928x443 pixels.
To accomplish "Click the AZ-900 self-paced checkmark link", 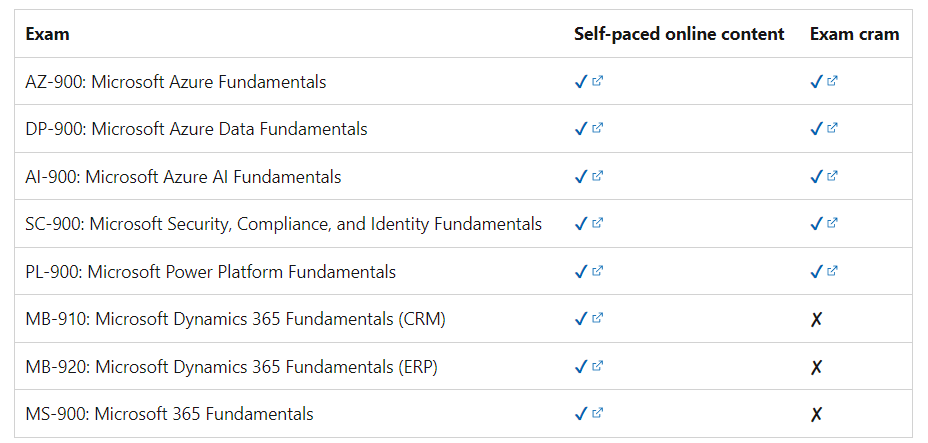I will [581, 82].
